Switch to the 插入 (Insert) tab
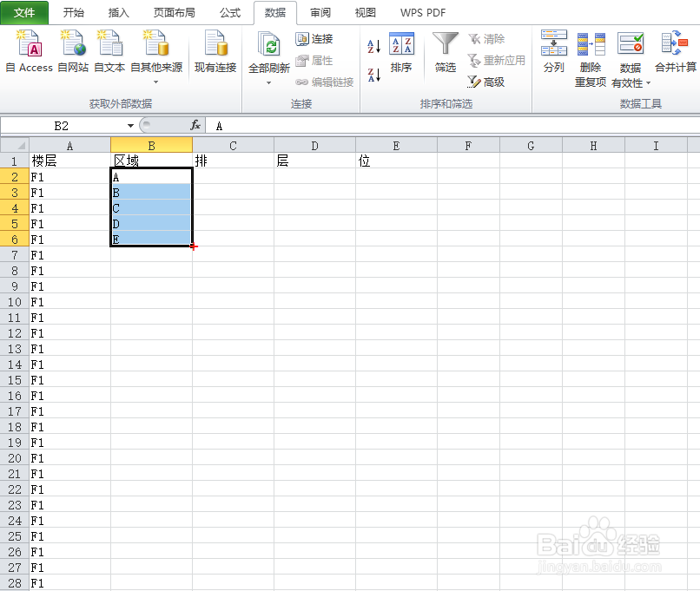Image resolution: width=700 pixels, height=591 pixels. point(119,12)
